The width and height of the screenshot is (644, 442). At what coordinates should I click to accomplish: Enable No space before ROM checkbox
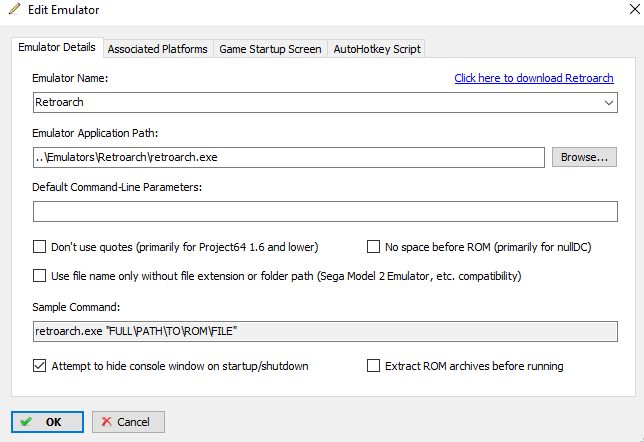(373, 247)
